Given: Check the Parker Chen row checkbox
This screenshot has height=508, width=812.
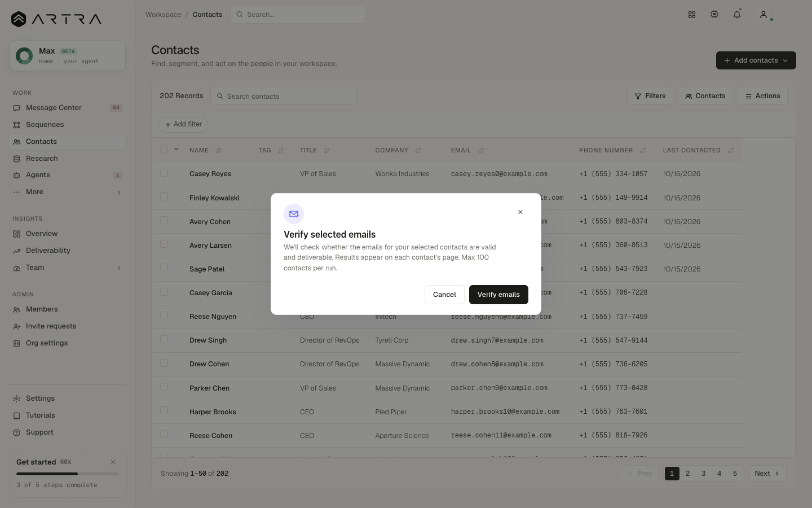Looking at the screenshot, I should 164,387.
